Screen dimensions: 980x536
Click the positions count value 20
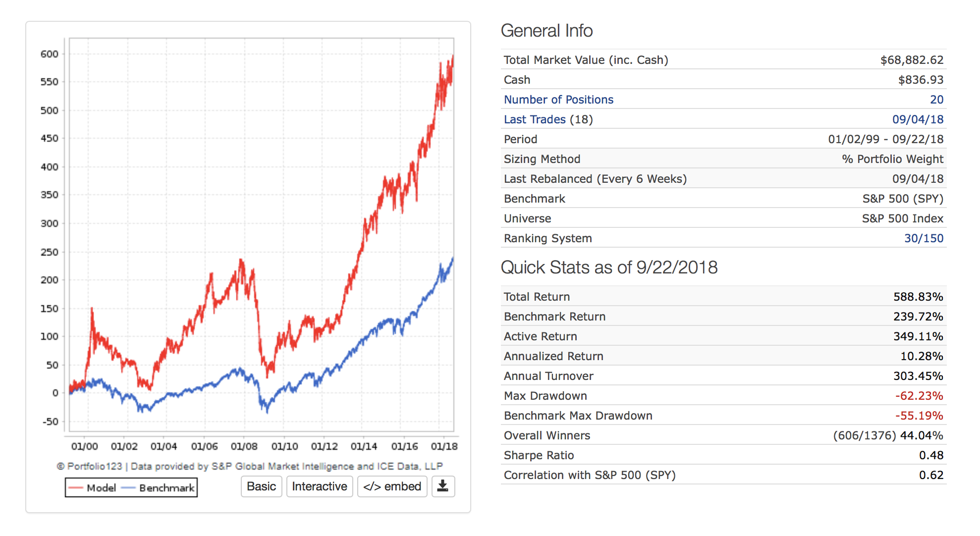936,100
